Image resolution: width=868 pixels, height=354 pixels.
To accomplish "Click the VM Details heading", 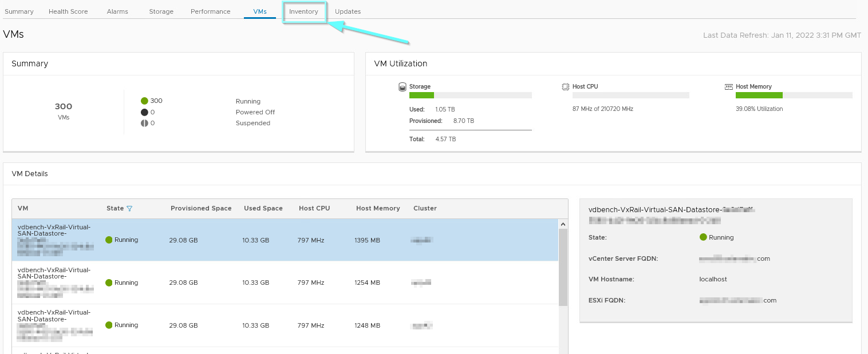I will [30, 174].
